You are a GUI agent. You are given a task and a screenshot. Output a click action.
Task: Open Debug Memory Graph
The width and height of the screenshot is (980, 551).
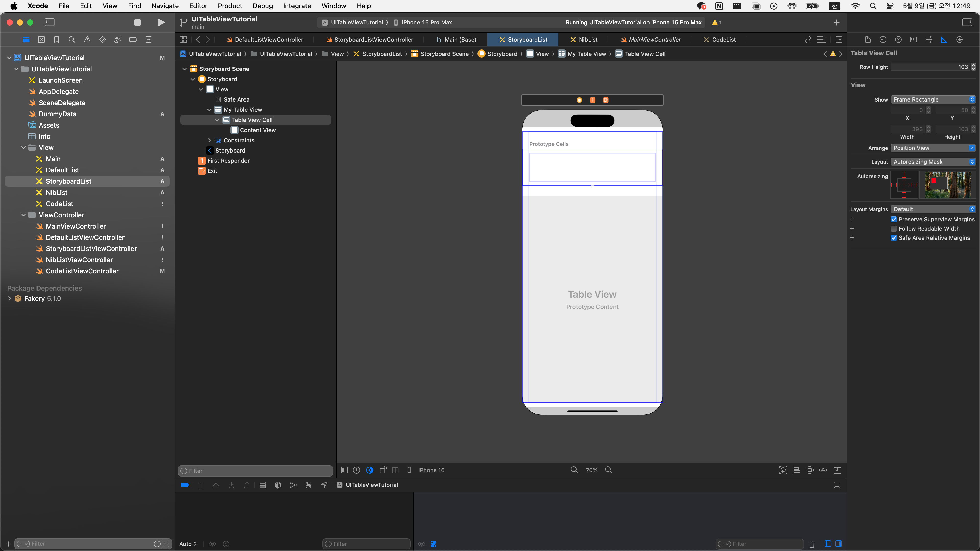[x=293, y=485]
